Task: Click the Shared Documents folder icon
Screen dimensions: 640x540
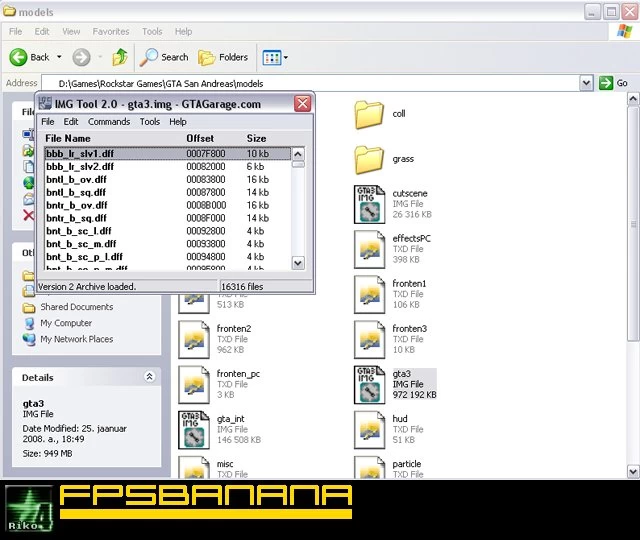Action: [x=29, y=307]
